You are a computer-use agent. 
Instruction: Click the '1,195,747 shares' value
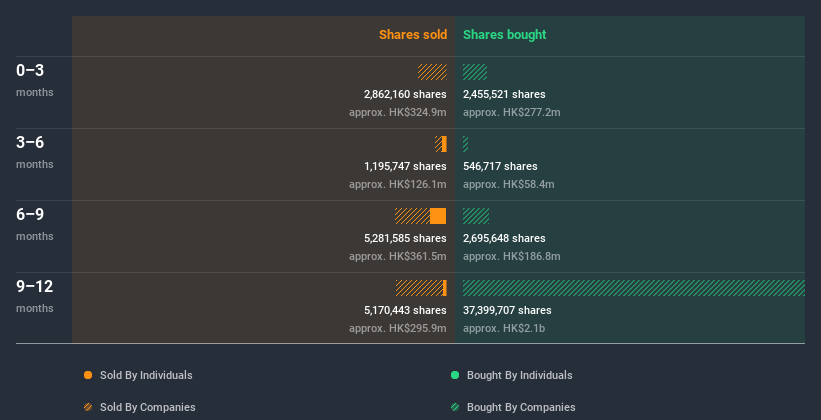405,166
